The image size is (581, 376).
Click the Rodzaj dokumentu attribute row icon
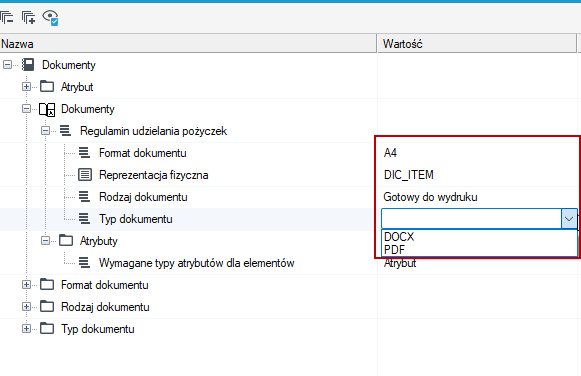(x=84, y=197)
